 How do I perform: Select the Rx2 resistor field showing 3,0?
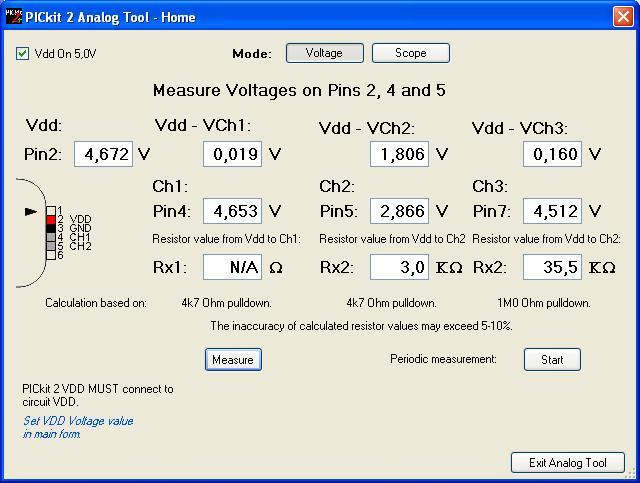399,267
